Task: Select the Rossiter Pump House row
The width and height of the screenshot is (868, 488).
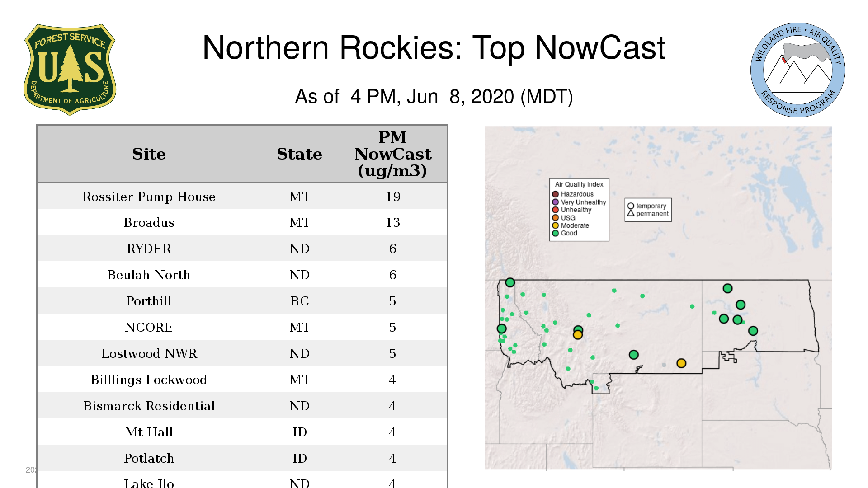Action: tap(149, 197)
